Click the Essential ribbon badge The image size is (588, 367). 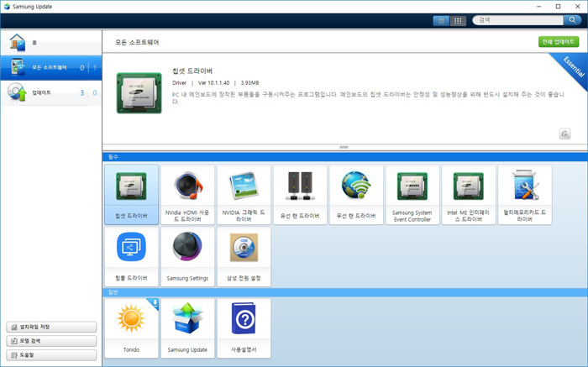tap(573, 67)
